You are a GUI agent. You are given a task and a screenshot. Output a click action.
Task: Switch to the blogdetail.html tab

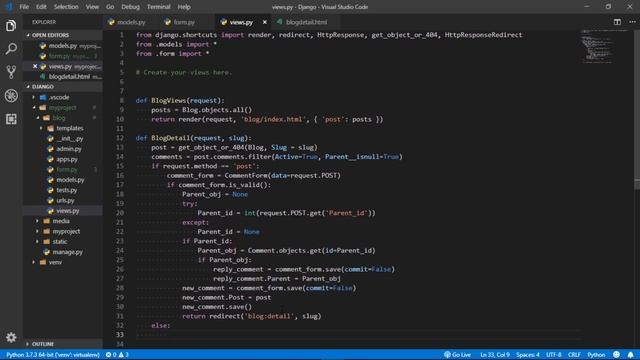(305, 22)
